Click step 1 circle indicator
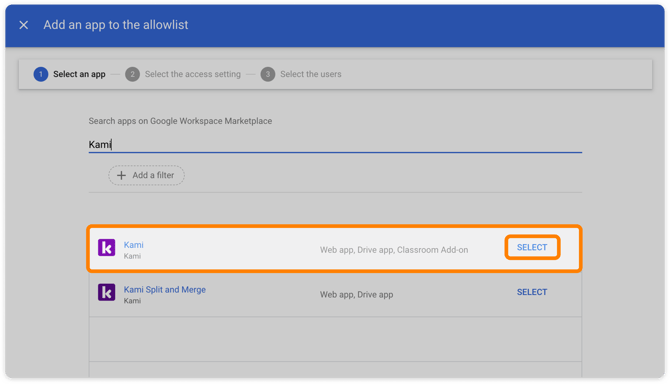670x384 pixels. click(41, 74)
